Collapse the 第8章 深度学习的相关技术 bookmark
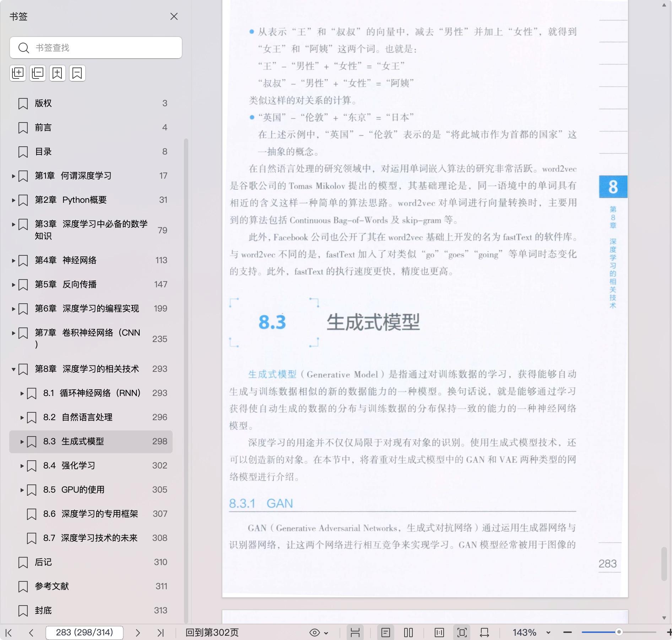Viewport: 672px width, 640px height. pos(13,369)
